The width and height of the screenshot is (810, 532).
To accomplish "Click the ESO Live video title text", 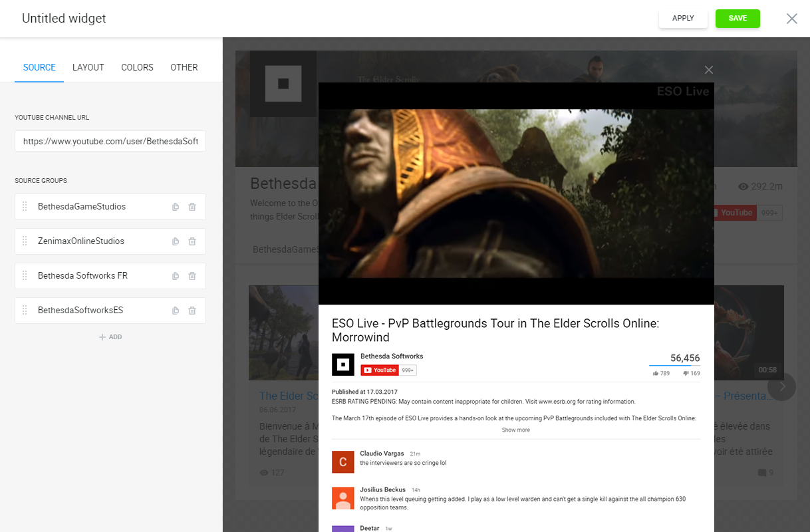I will 495,331.
